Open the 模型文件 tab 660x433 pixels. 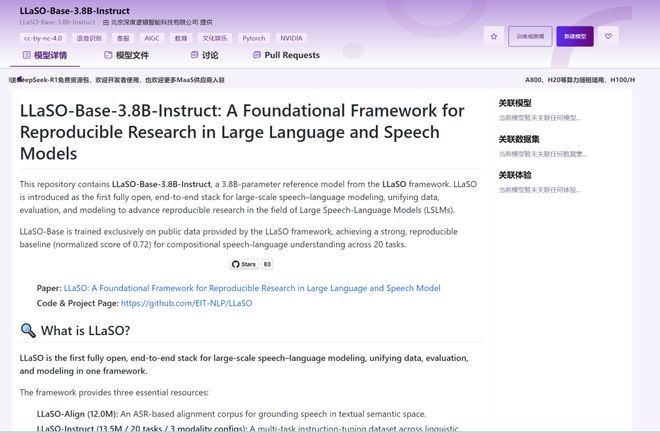[x=131, y=56]
